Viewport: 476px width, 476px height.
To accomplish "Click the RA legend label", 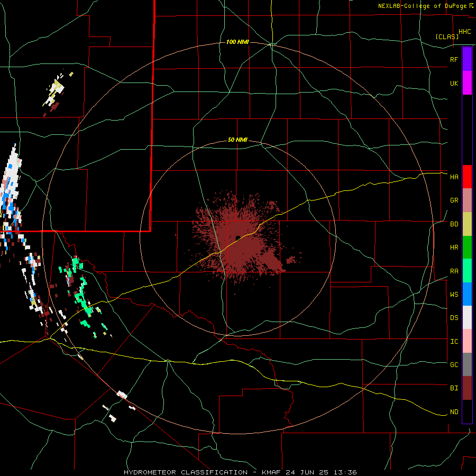I will coord(454,271).
